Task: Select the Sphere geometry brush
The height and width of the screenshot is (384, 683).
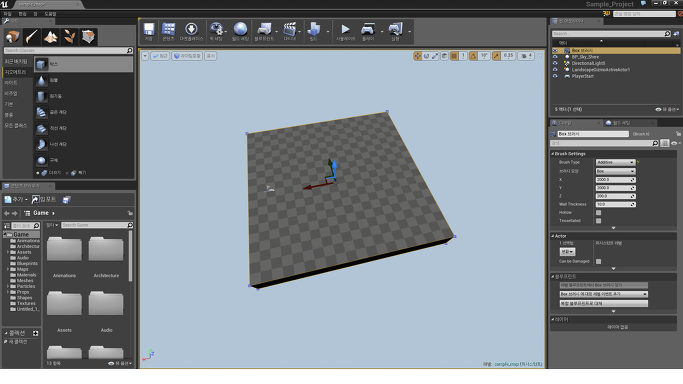Action: tap(84, 160)
